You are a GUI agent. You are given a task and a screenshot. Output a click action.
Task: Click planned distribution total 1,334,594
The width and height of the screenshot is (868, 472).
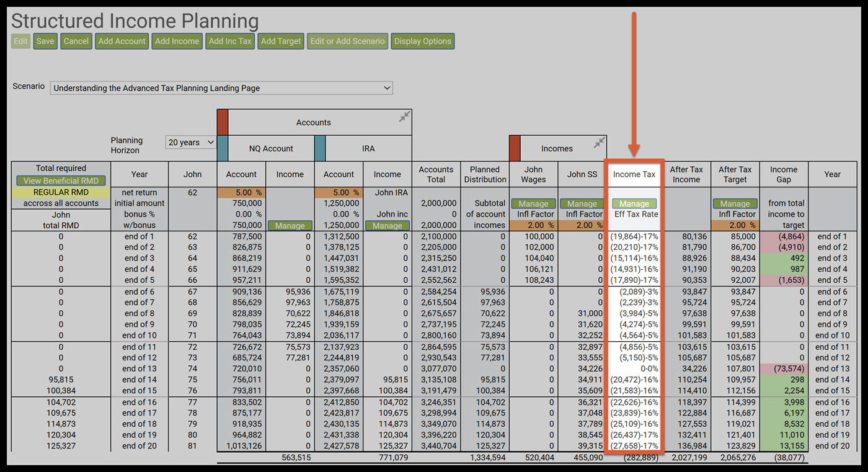[488, 458]
